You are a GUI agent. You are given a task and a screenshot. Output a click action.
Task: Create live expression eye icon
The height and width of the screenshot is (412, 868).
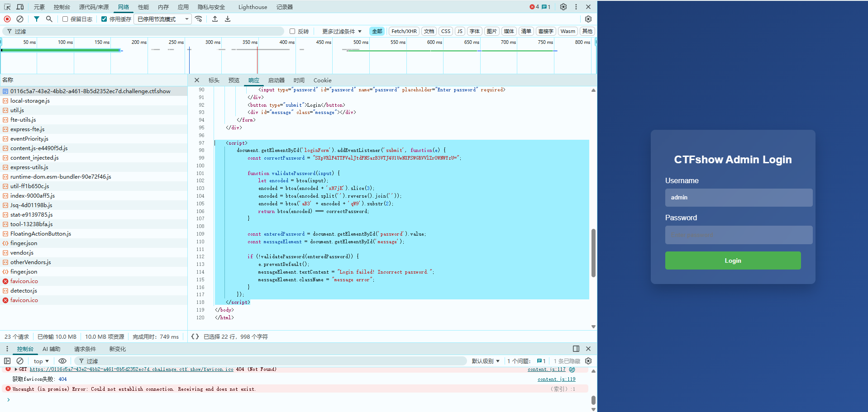click(x=62, y=361)
